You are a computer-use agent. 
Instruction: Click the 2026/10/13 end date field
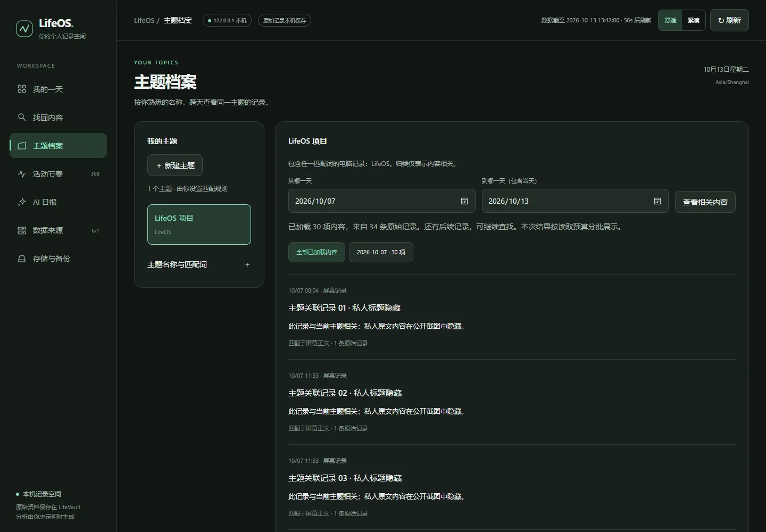[x=575, y=201]
